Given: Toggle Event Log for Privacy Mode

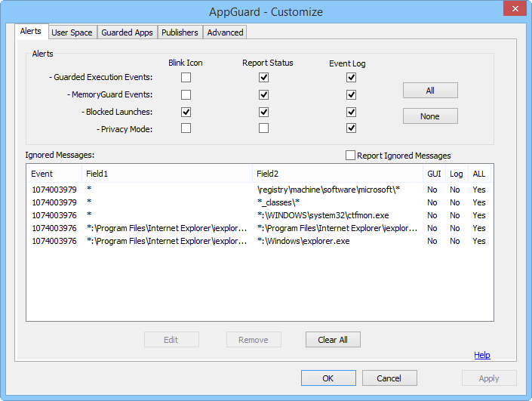Looking at the screenshot, I should (351, 128).
